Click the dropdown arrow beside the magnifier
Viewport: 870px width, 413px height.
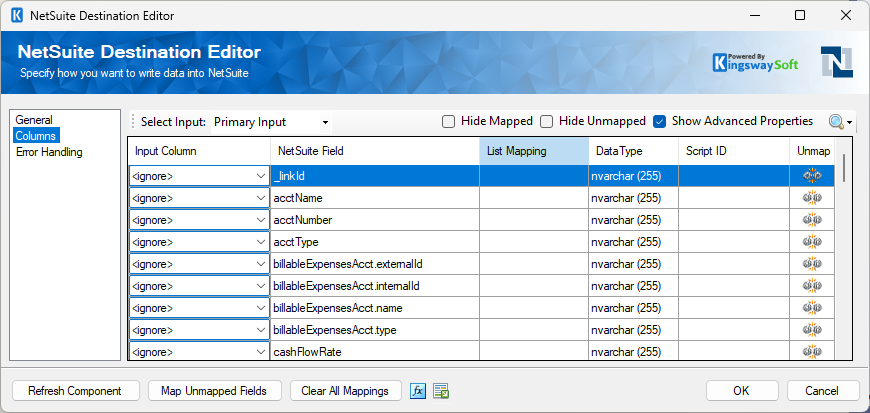pos(849,123)
